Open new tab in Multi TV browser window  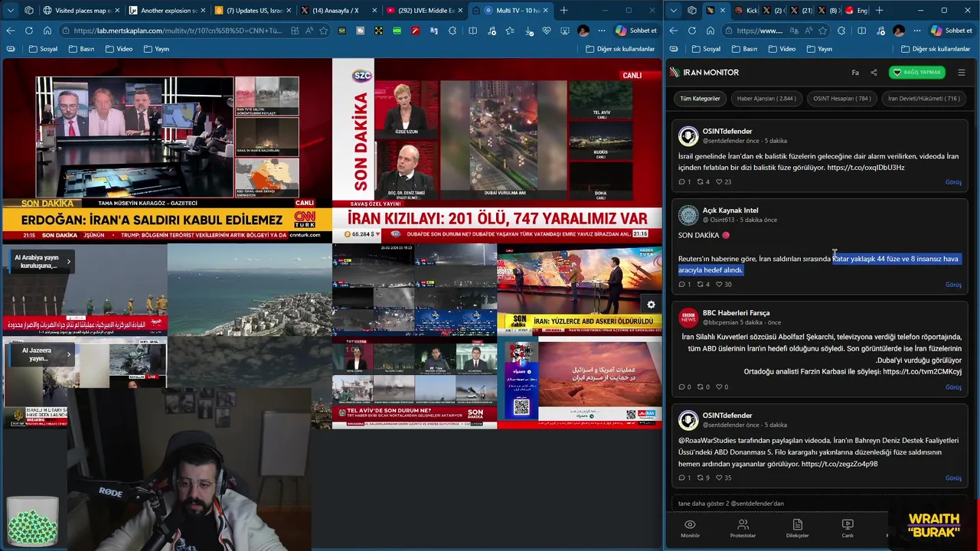[564, 11]
